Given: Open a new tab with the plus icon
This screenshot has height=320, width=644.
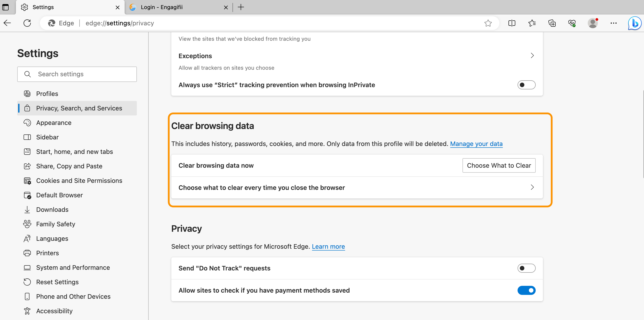Looking at the screenshot, I should [241, 7].
